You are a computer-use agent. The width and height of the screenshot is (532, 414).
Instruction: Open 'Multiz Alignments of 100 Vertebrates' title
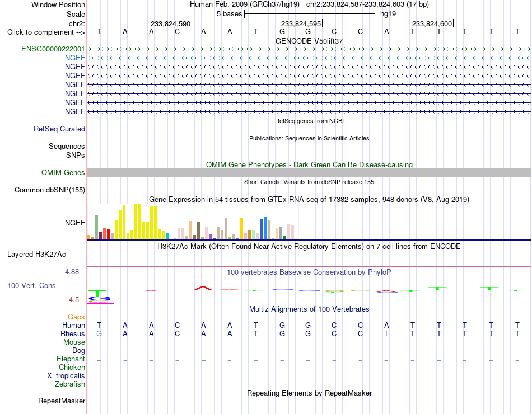309,309
